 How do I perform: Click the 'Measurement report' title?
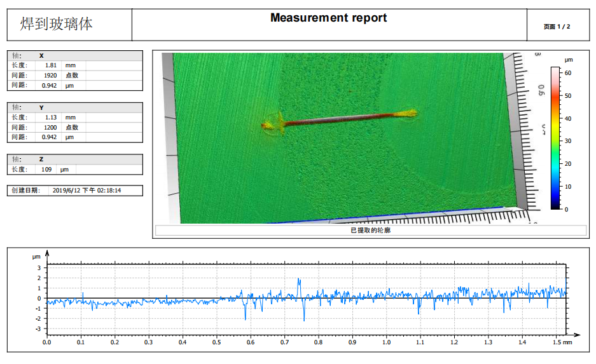pyautogui.click(x=328, y=18)
